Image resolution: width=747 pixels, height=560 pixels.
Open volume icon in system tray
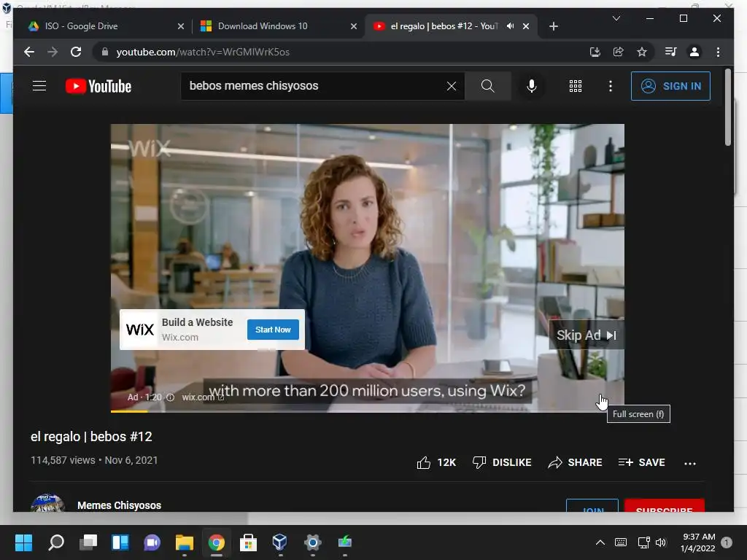pos(661,542)
